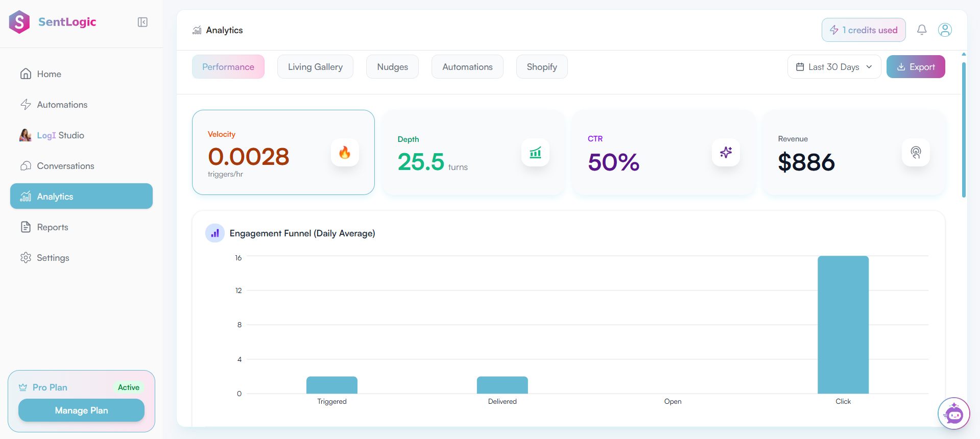The height and width of the screenshot is (439, 980).
Task: Switch to Shopify tab
Action: [x=542, y=67]
